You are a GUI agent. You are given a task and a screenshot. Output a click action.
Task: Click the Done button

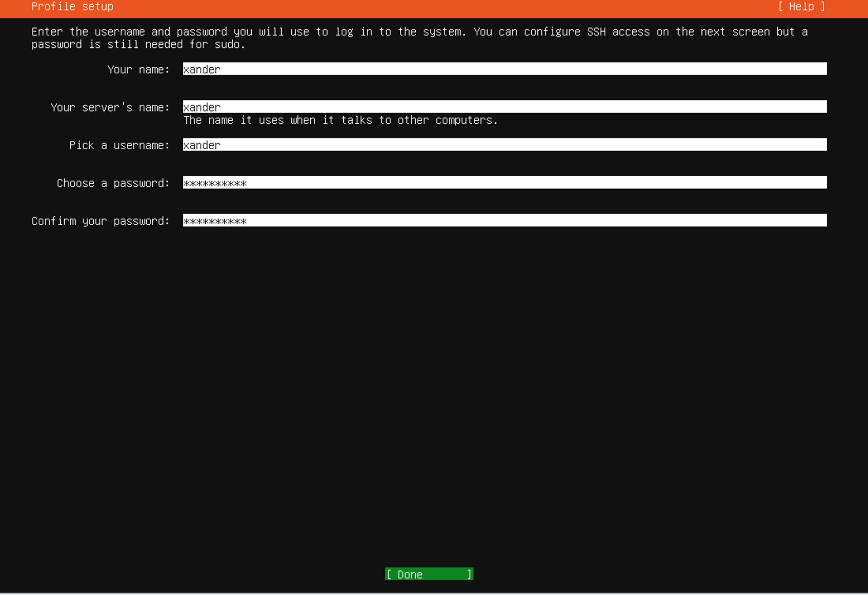tap(429, 574)
